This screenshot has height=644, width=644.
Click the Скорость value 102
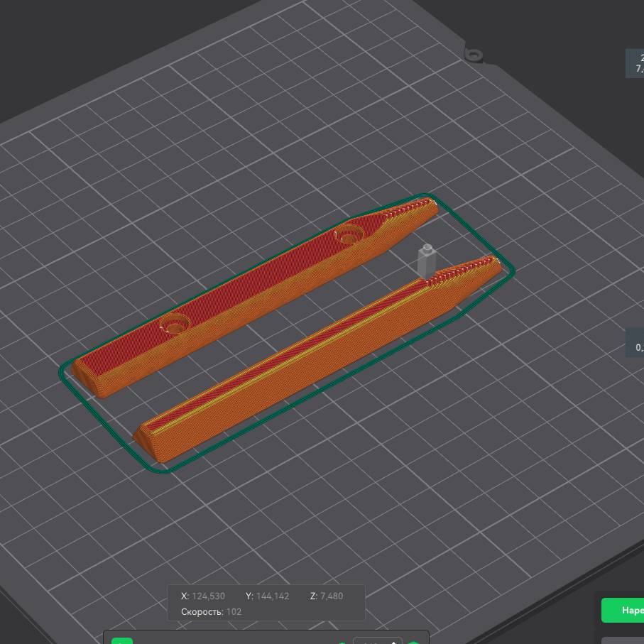(234, 611)
